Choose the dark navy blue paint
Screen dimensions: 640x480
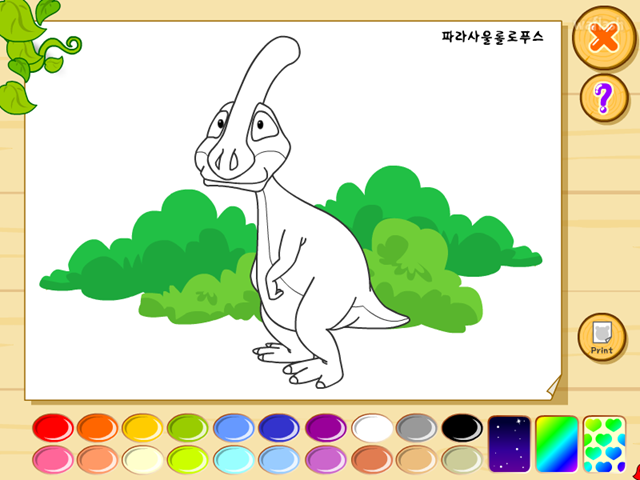pos(279,428)
